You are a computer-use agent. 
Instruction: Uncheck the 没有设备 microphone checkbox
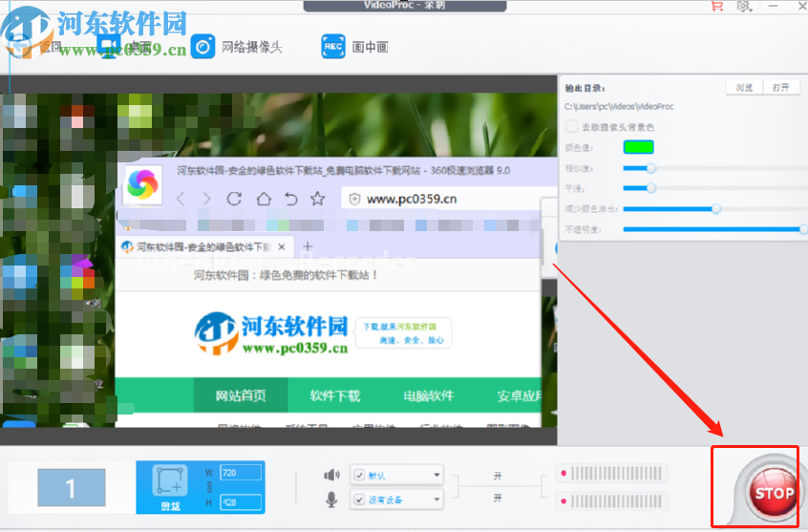[x=360, y=500]
